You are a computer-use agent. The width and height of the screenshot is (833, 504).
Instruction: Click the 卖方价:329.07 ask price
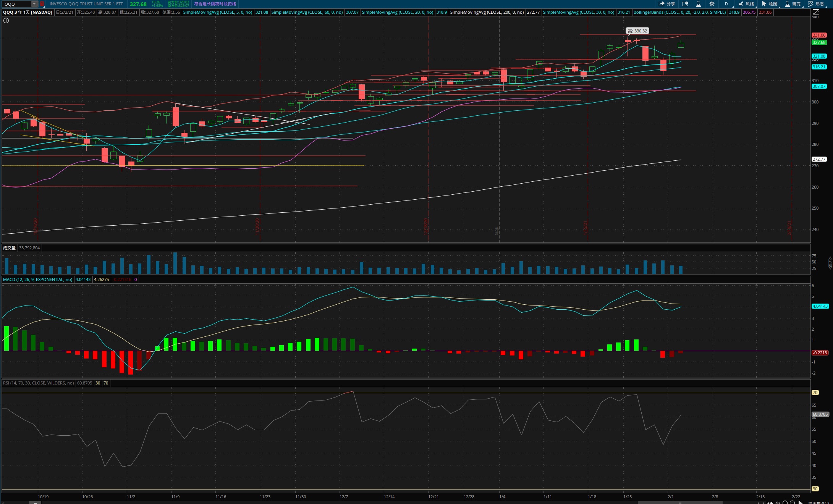click(x=178, y=6)
